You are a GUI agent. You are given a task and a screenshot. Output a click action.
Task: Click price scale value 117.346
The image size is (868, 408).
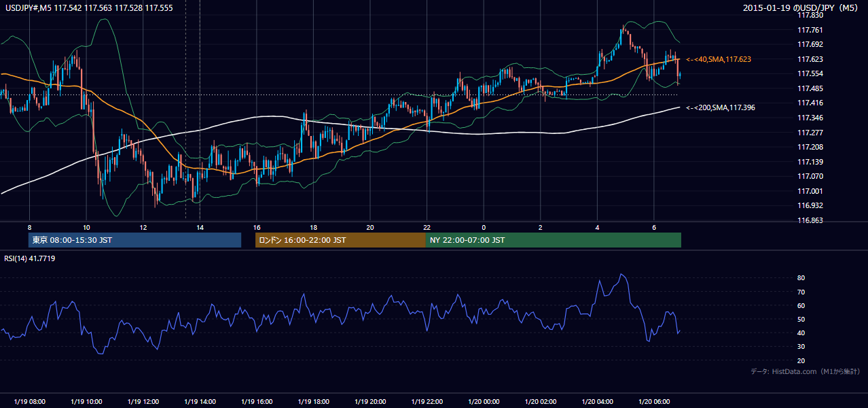810,118
